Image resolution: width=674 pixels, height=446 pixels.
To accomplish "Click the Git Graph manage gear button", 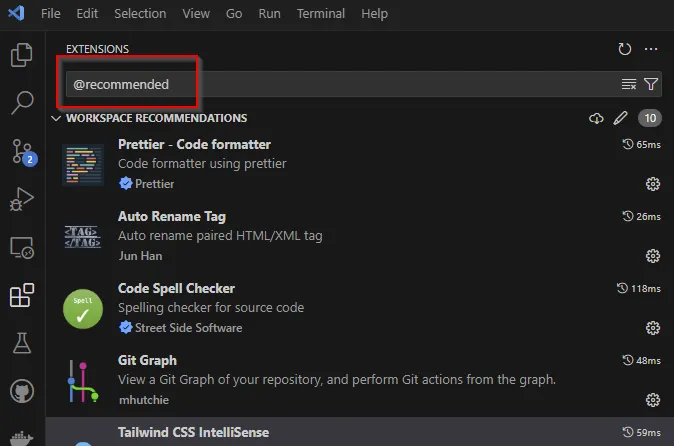I will pos(653,399).
